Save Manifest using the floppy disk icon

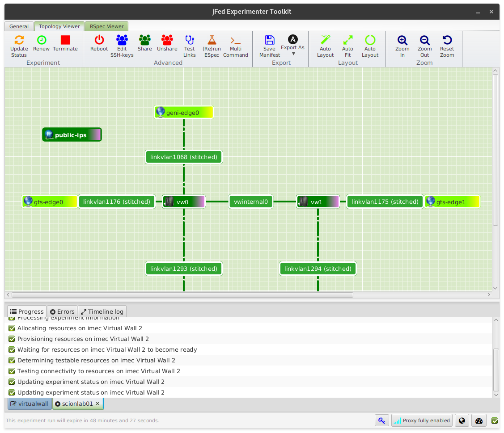click(269, 40)
